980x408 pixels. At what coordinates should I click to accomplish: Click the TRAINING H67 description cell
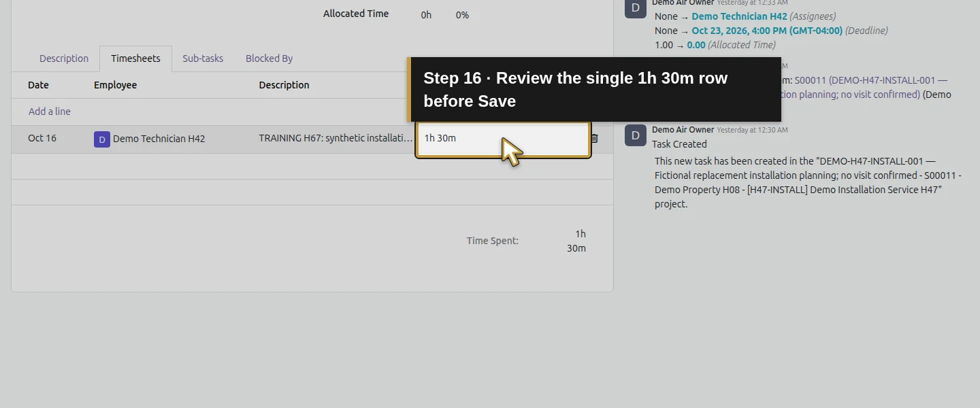(336, 138)
